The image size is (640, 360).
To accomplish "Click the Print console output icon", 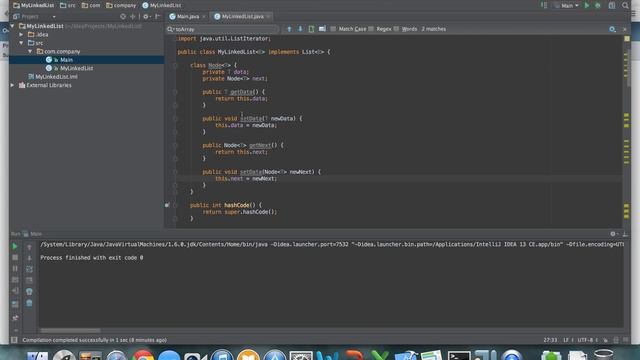I will click(x=29, y=291).
